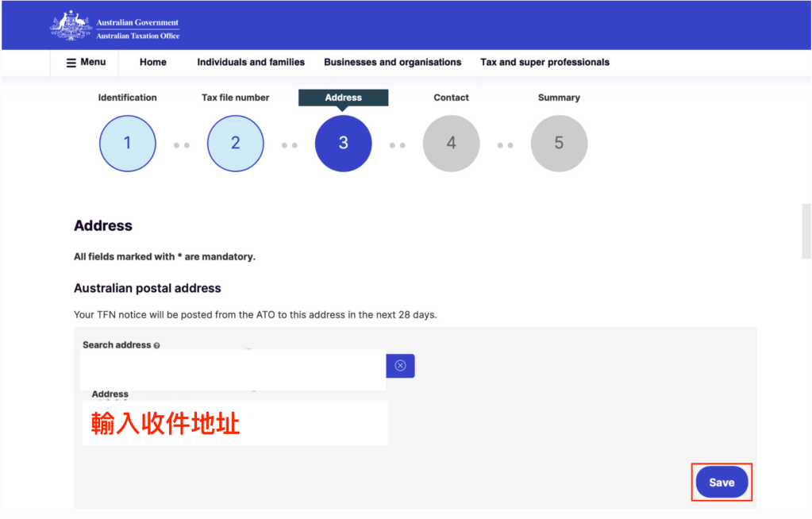Go to step 1 circle

click(127, 144)
